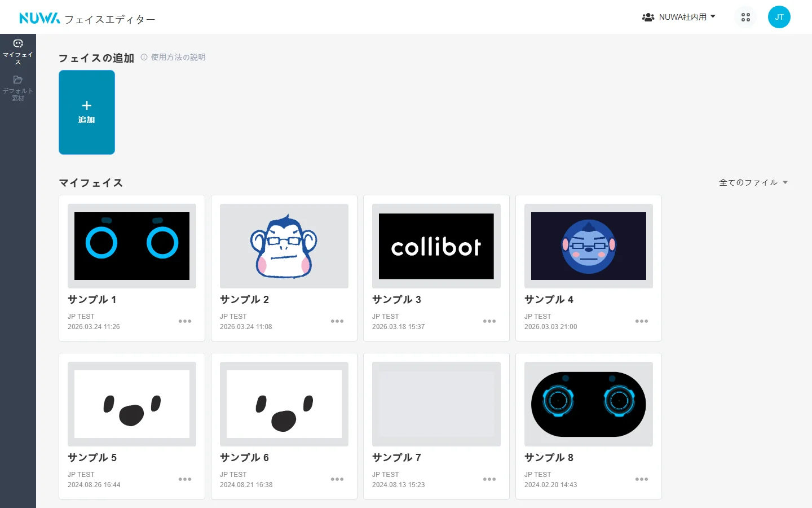Open more options for サンプル 2

(x=337, y=321)
